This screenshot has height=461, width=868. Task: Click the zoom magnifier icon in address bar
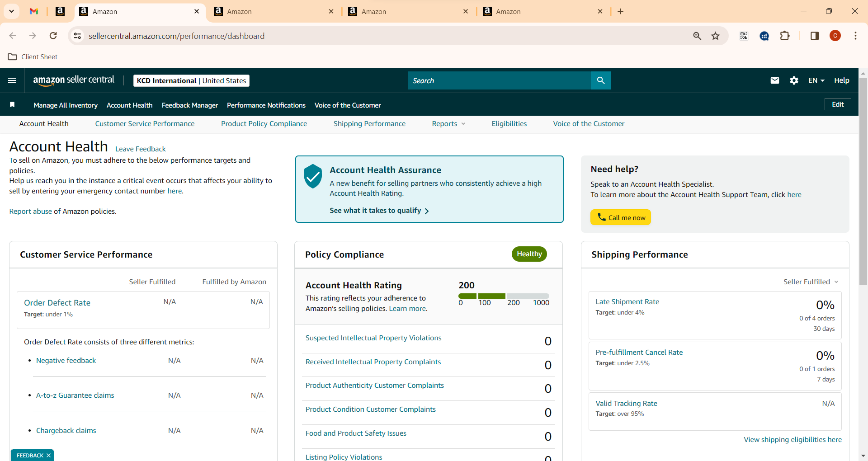tap(697, 36)
